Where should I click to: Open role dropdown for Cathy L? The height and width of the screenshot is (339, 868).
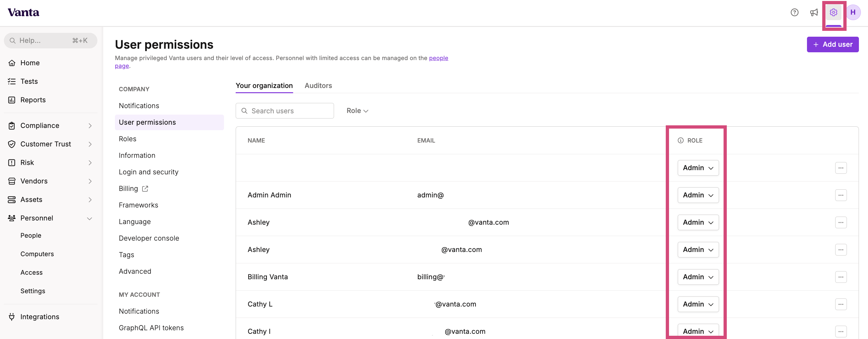698,304
